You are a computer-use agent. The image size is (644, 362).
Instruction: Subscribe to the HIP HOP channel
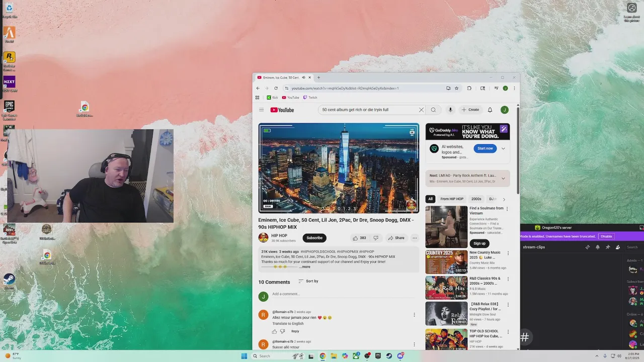coord(314,238)
